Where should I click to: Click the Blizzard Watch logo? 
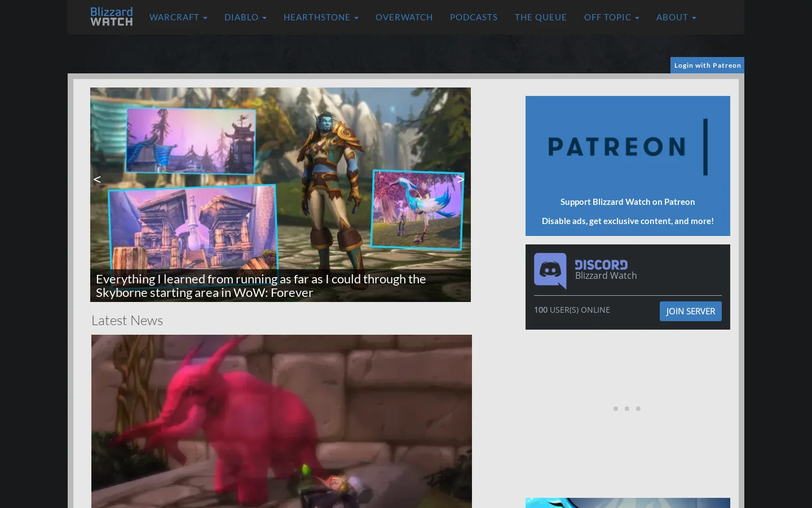click(x=112, y=17)
